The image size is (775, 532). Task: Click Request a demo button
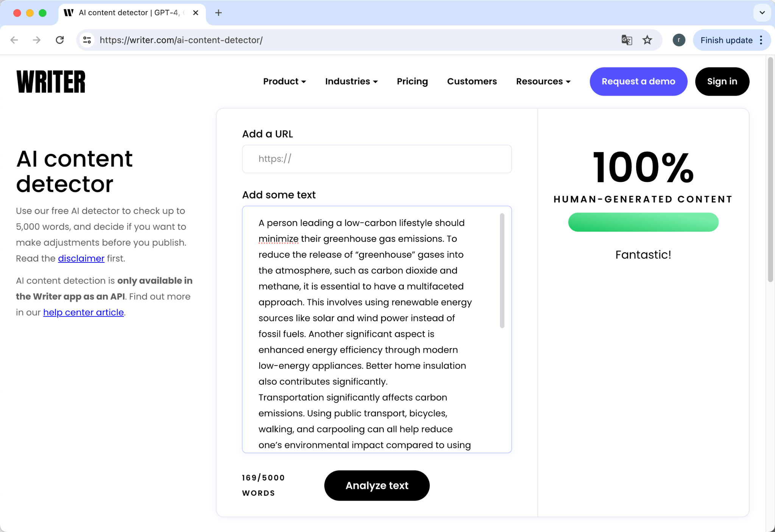tap(638, 81)
